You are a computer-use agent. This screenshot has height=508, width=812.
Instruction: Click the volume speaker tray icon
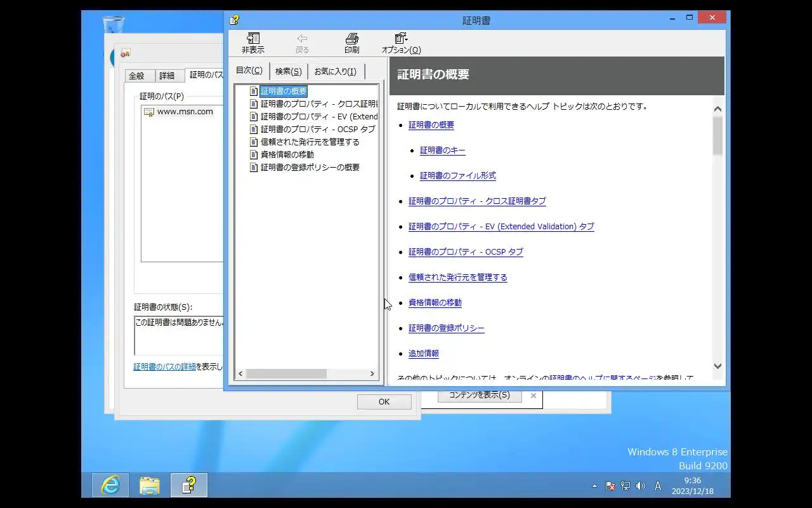pyautogui.click(x=641, y=486)
